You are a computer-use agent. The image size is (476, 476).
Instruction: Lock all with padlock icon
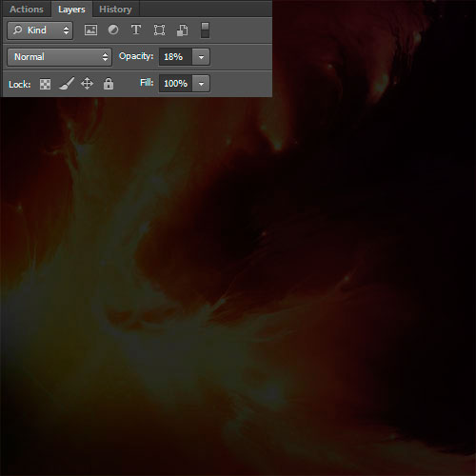click(x=109, y=84)
